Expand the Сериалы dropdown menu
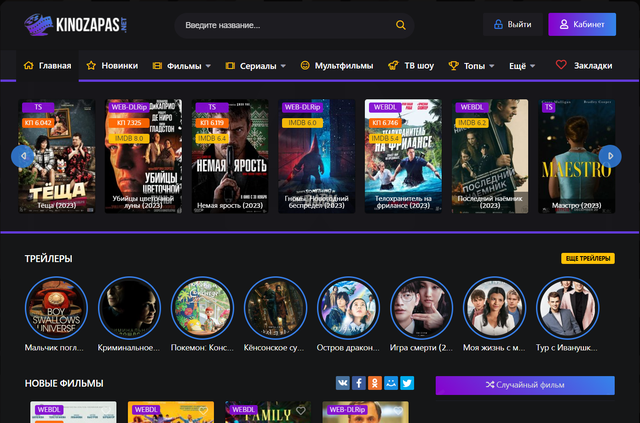This screenshot has height=423, width=640. [x=256, y=66]
